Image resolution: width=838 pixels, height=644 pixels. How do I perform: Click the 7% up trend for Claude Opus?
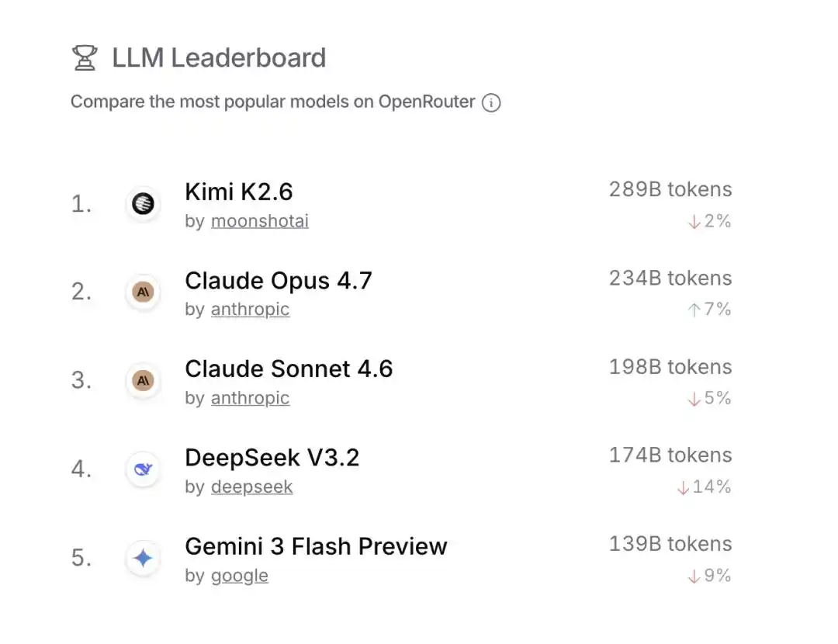point(709,310)
